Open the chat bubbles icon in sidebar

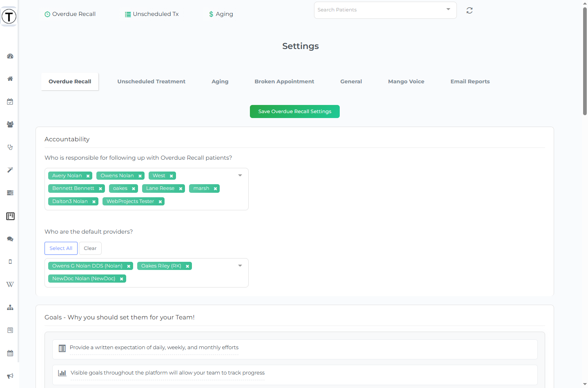[x=10, y=239]
